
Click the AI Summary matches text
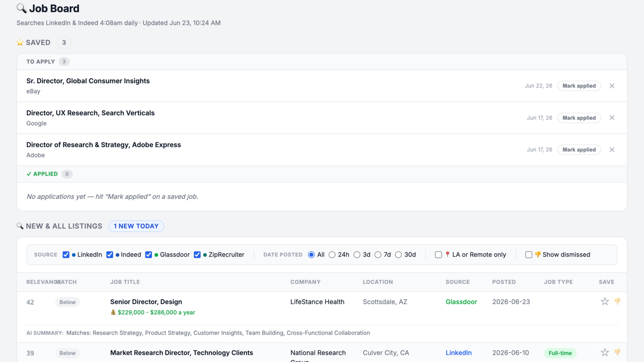coord(218,333)
